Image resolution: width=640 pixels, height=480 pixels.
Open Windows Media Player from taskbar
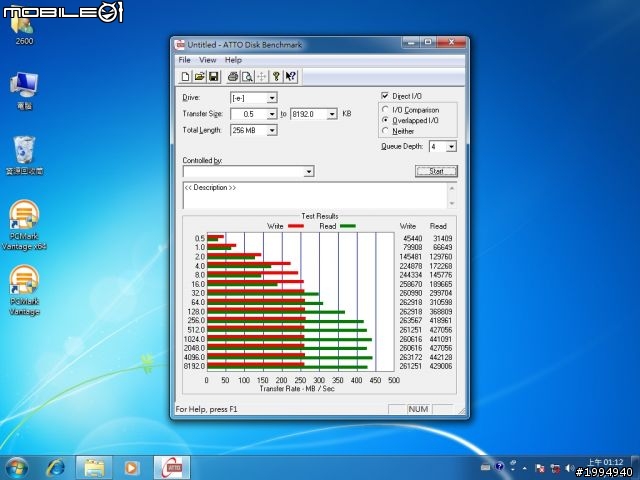tap(131, 468)
